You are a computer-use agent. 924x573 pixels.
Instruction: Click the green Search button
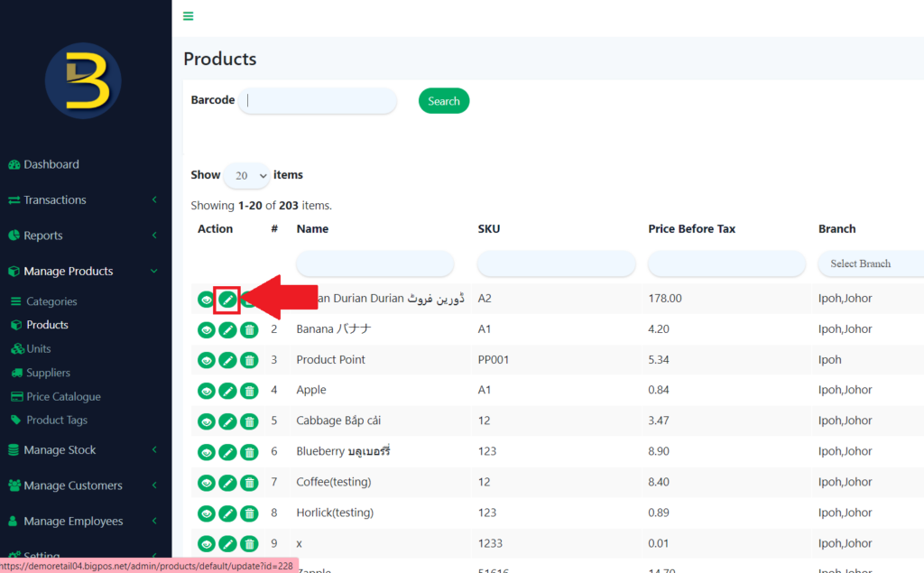(444, 101)
